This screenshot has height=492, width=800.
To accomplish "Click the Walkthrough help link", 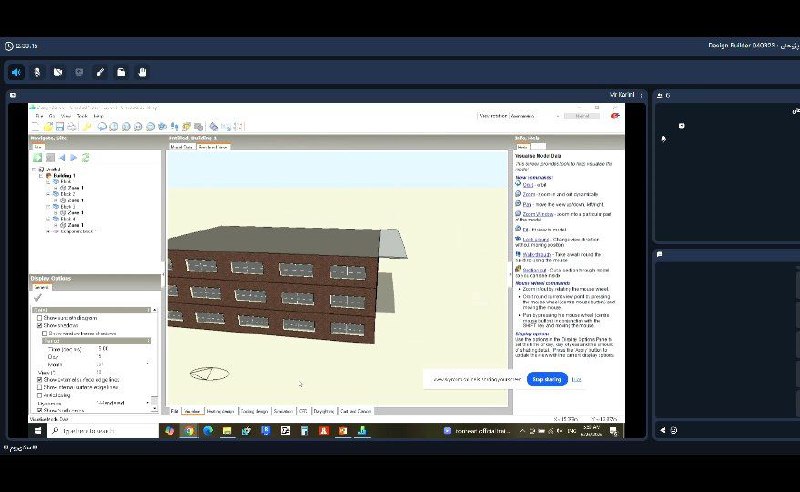I will 537,254.
